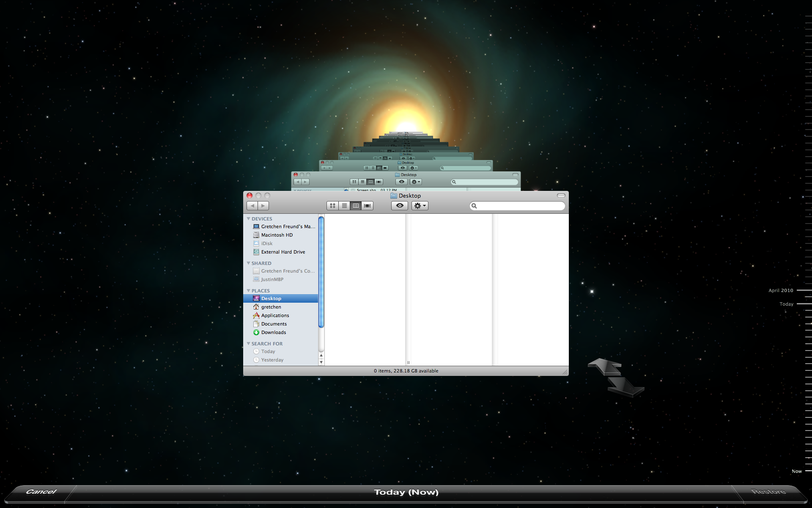Cancel the Time Machine session
The width and height of the screenshot is (812, 508).
coord(41,491)
